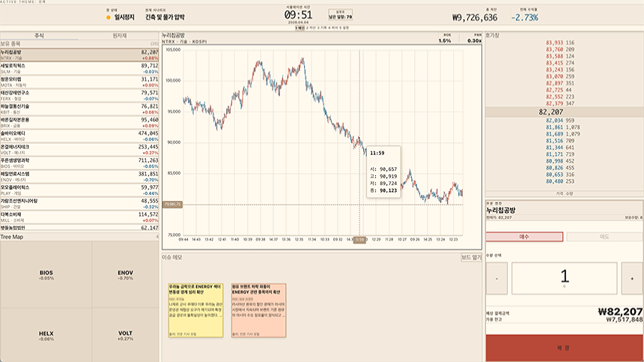Increase order quantity with plus button
The image size is (644, 362).
[x=632, y=278]
